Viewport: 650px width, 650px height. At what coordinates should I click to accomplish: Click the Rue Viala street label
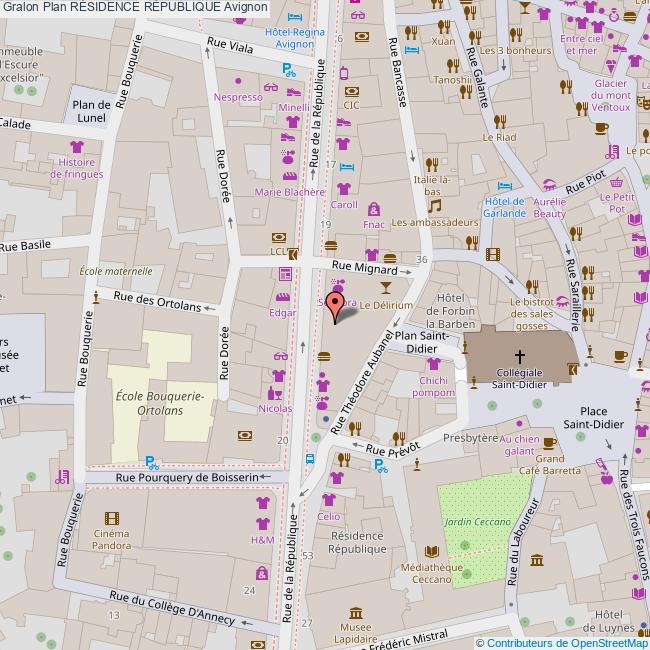tap(230, 45)
